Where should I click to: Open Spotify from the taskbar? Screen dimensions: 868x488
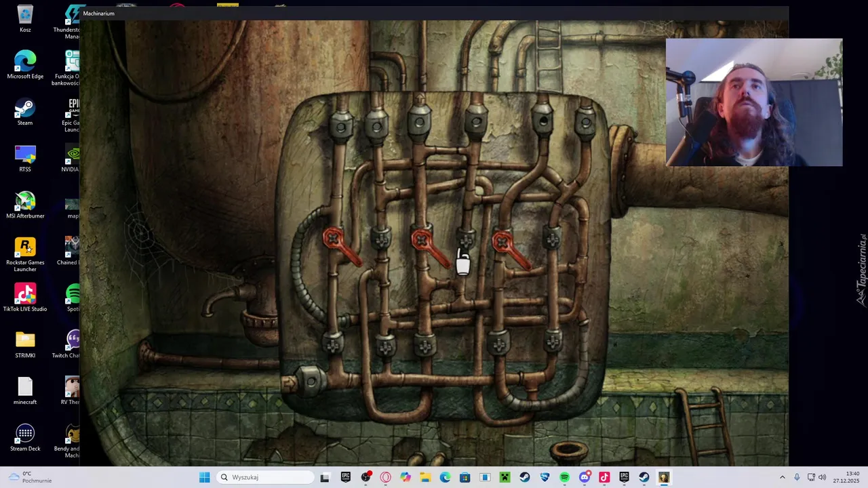coord(564,477)
